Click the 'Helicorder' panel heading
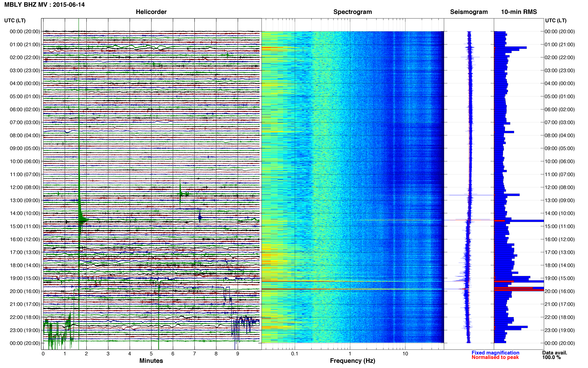The image size is (588, 368). point(151,12)
